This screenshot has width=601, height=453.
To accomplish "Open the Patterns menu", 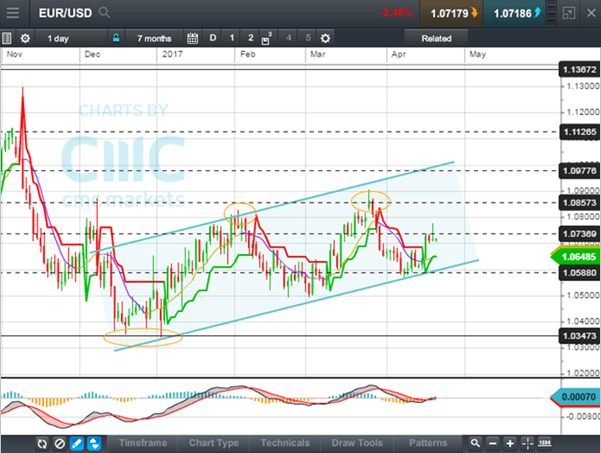I will (428, 443).
